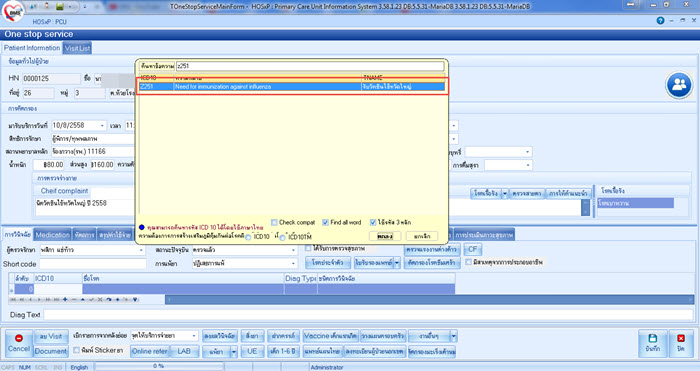Enable the Check compat checkbox
700x371 pixels.
[x=274, y=222]
